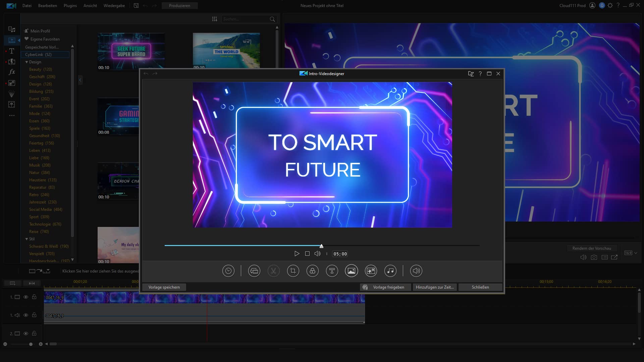Click the volume settings speaker icon in toolbar

[416, 271]
